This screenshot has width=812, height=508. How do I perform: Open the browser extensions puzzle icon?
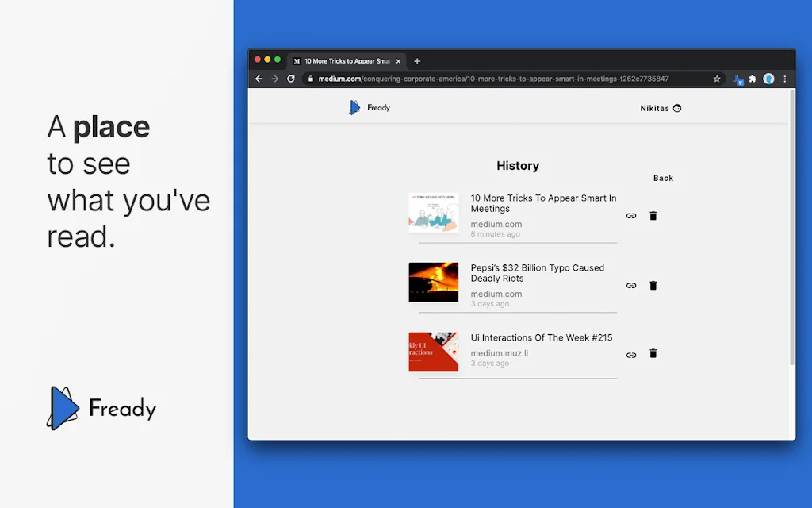click(753, 79)
